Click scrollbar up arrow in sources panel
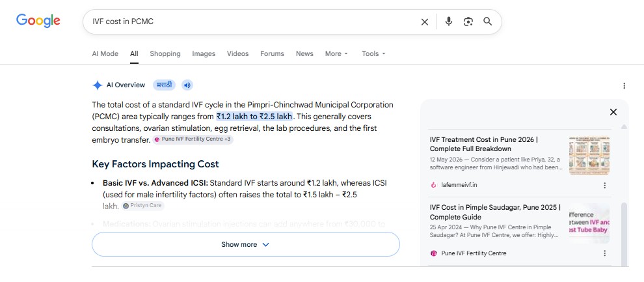644x282 pixels. [624, 126]
